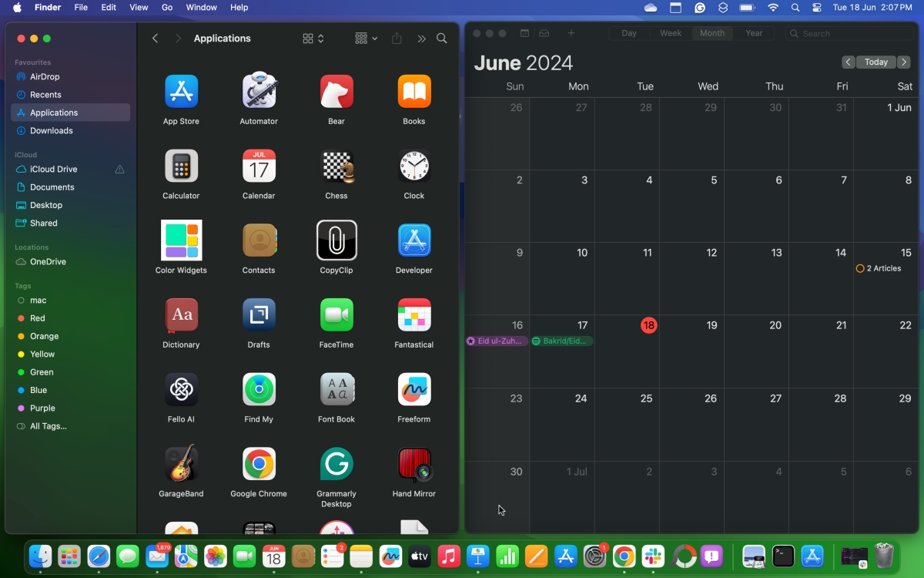Launch GarageBand from Applications
The width and height of the screenshot is (924, 578).
click(181, 465)
